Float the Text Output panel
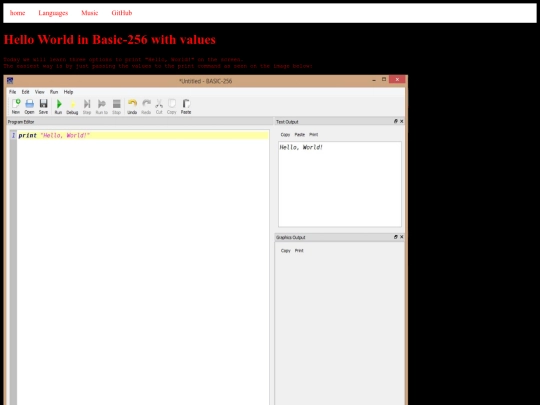Image resolution: width=540 pixels, height=405 pixels. (396, 121)
